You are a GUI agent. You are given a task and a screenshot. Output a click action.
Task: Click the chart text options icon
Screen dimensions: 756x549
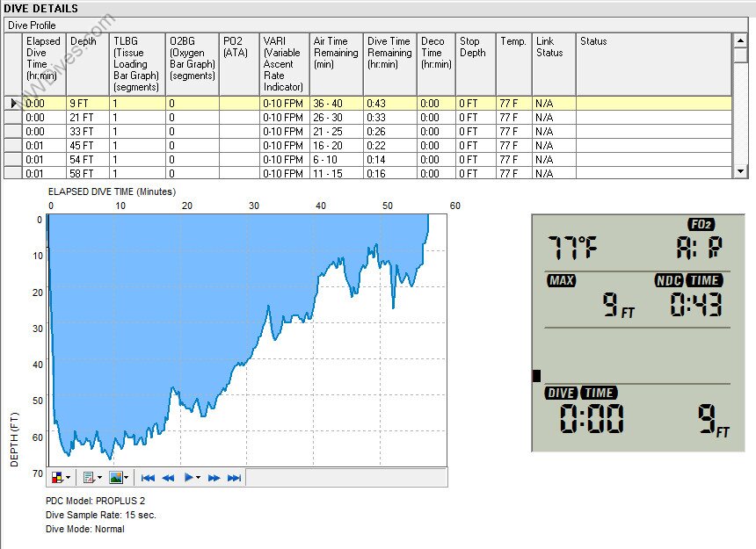click(88, 478)
